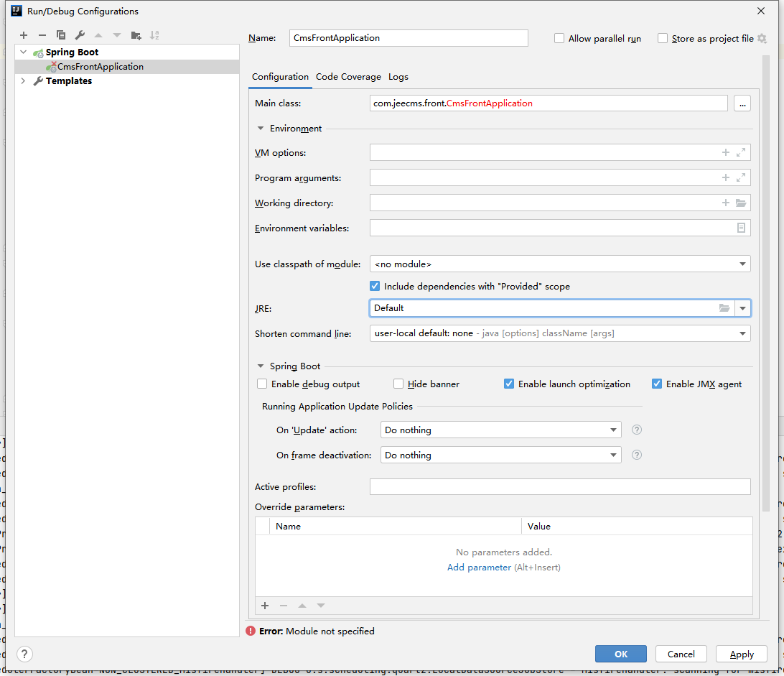Click help icon next to 'Update' action

[x=636, y=430]
